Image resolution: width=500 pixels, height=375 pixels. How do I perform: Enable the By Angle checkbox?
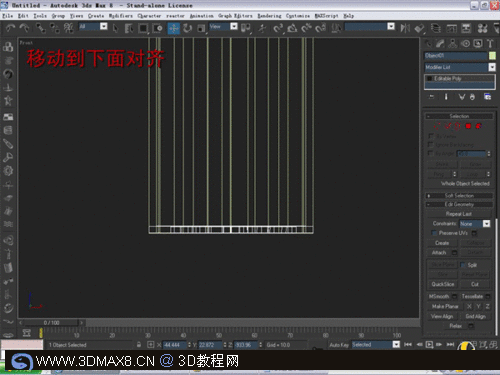pyautogui.click(x=431, y=153)
